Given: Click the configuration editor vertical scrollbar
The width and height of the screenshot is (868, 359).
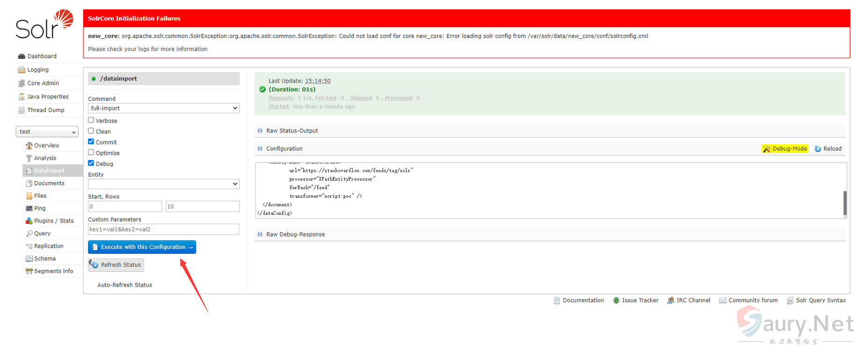Looking at the screenshot, I should (845, 202).
